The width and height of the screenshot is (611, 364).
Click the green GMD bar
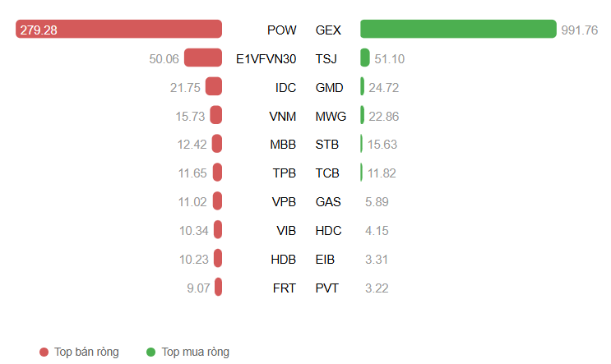[363, 87]
